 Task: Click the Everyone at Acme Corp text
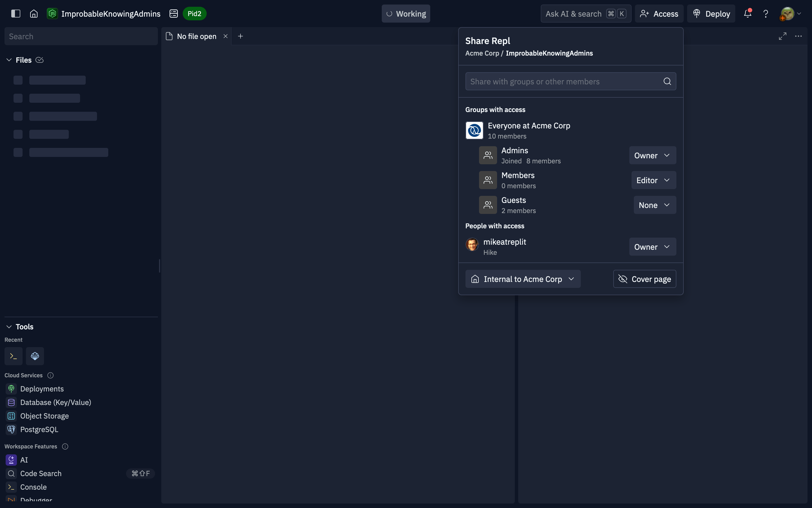pyautogui.click(x=529, y=126)
